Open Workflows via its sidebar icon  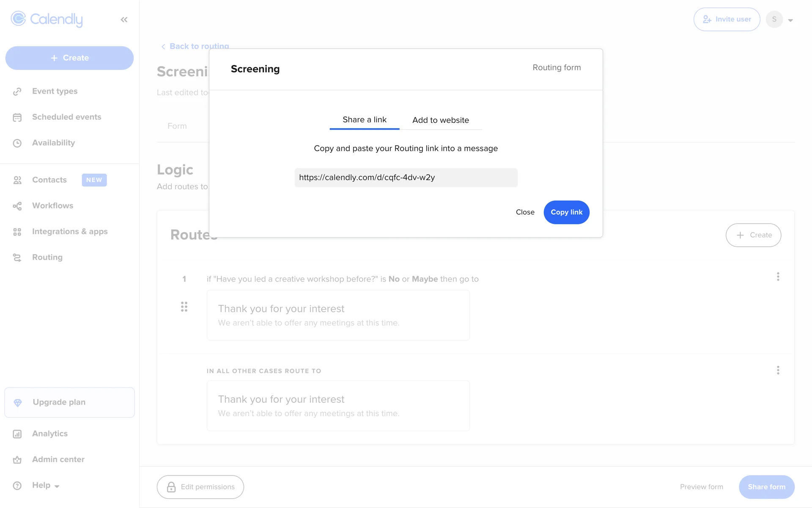pyautogui.click(x=17, y=206)
